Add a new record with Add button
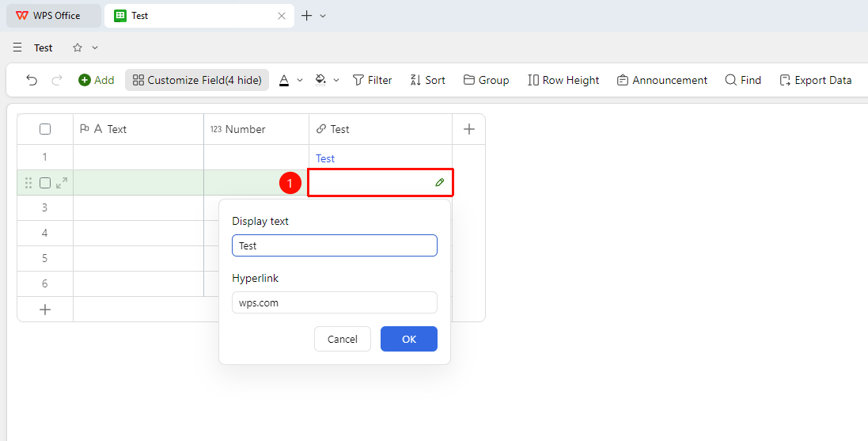The height and width of the screenshot is (441, 868). tap(97, 80)
